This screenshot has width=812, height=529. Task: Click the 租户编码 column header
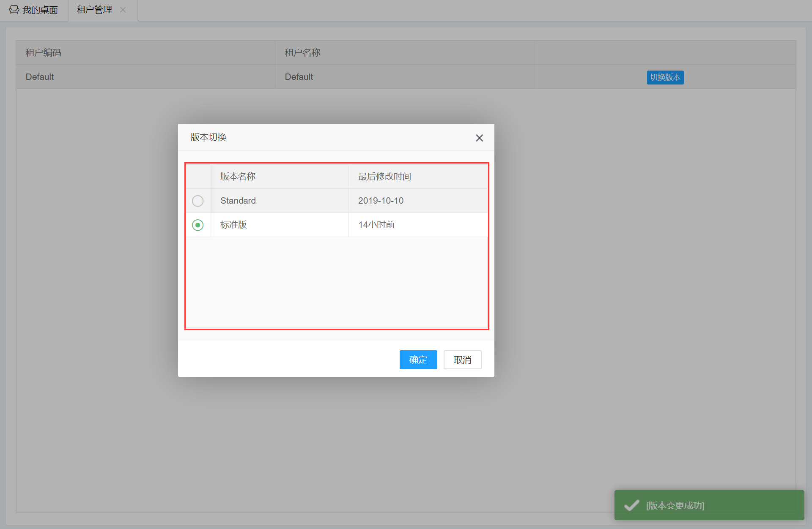coord(43,53)
